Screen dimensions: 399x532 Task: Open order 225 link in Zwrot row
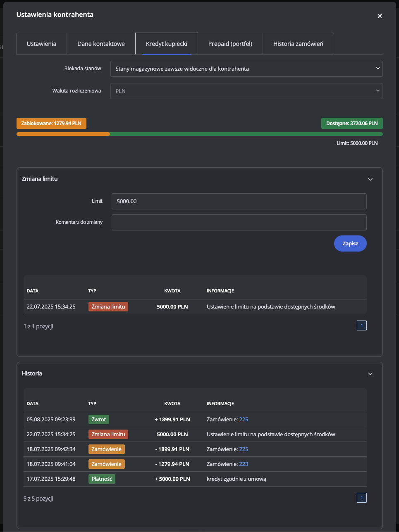click(x=244, y=420)
